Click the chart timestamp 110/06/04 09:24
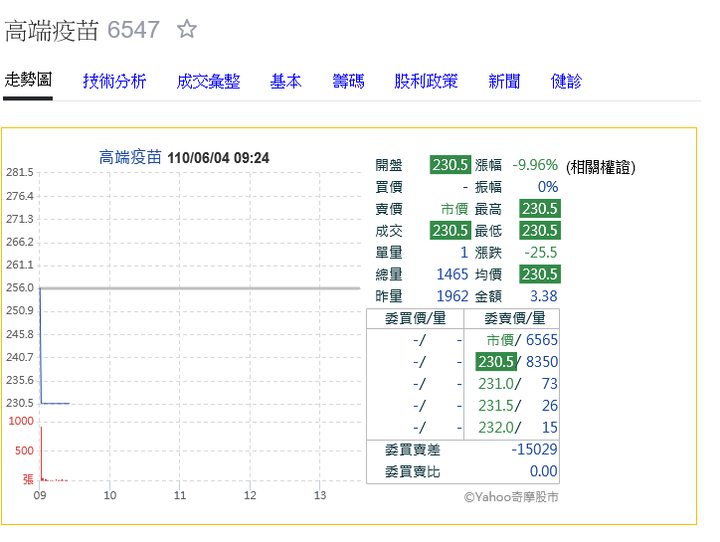This screenshot has height=542, width=720. point(218,158)
